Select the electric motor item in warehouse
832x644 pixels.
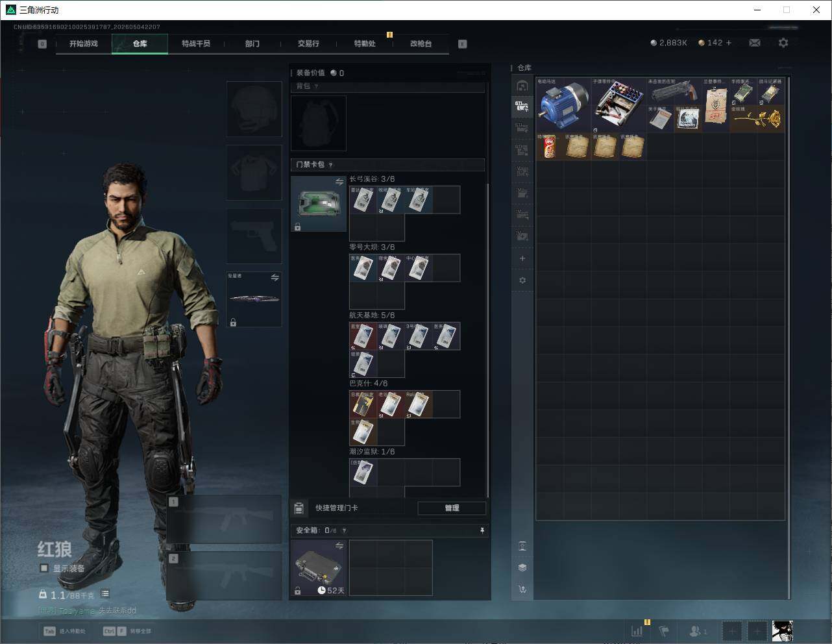click(563, 105)
